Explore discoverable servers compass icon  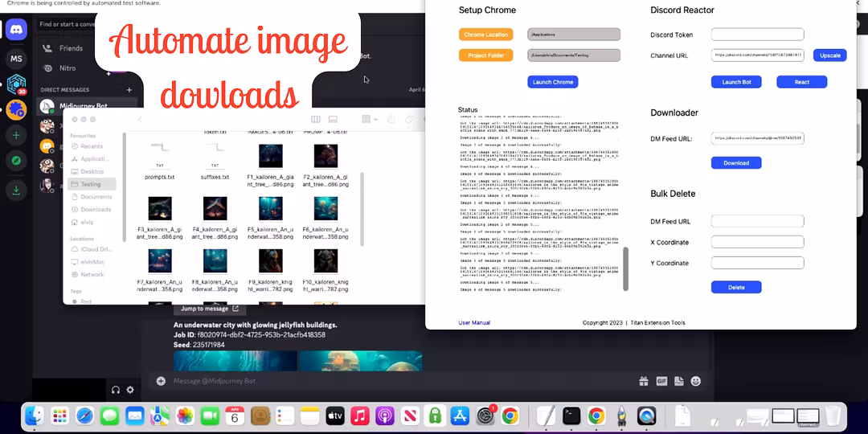(x=16, y=161)
